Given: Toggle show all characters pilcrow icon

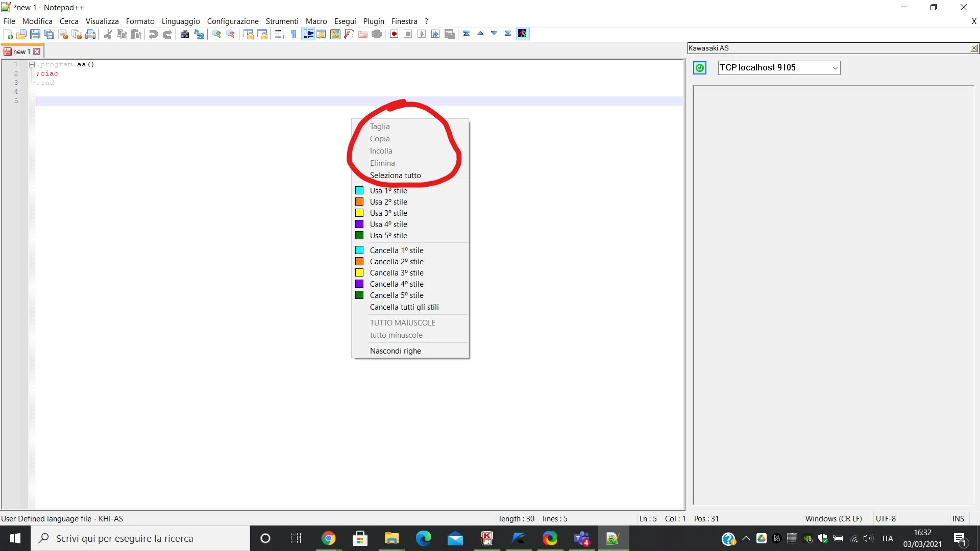Looking at the screenshot, I should [293, 34].
